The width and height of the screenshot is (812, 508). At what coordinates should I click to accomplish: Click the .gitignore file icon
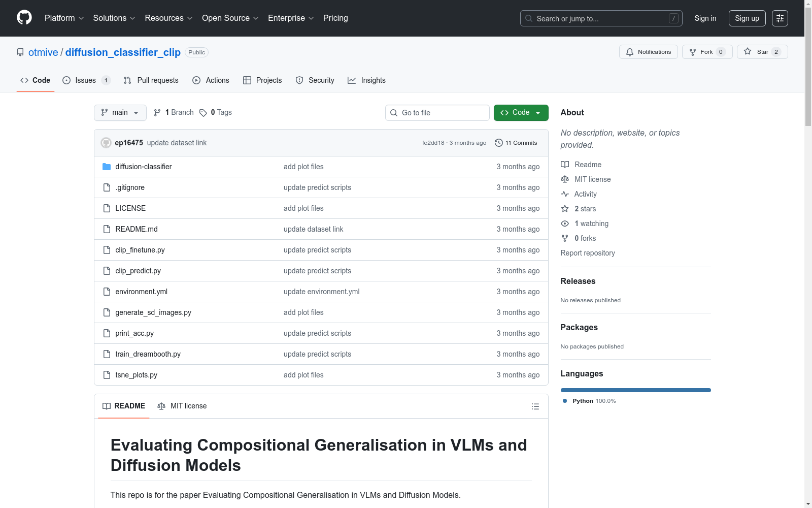(107, 187)
